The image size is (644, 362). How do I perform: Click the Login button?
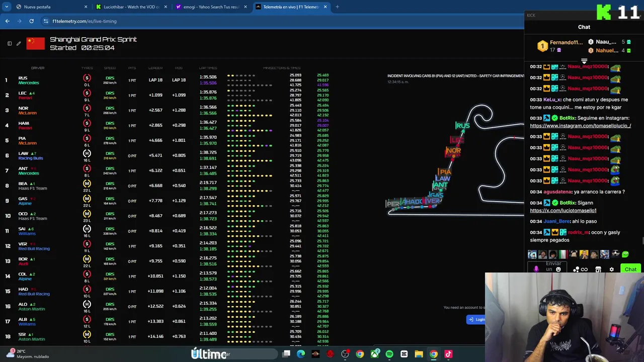pos(476,319)
